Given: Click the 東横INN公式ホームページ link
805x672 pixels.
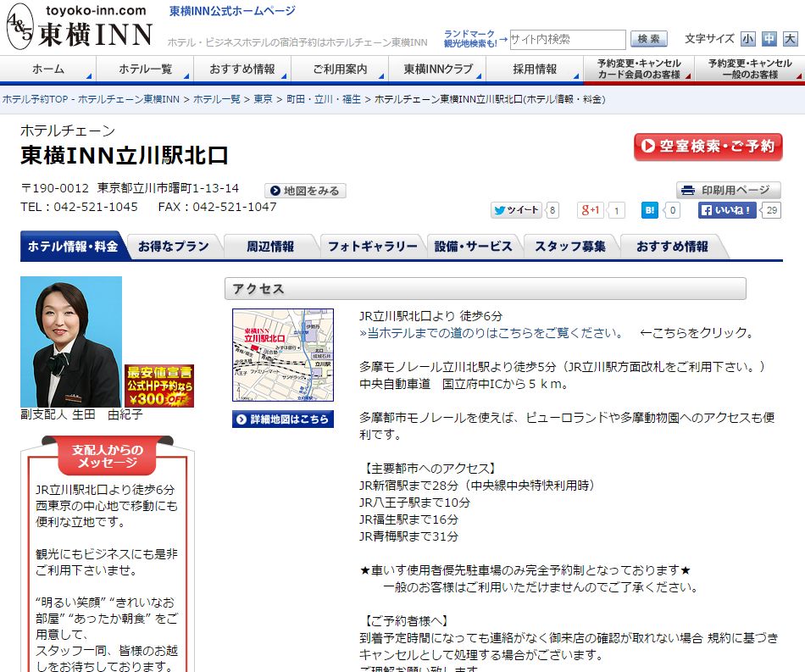Looking at the screenshot, I should pyautogui.click(x=232, y=11).
